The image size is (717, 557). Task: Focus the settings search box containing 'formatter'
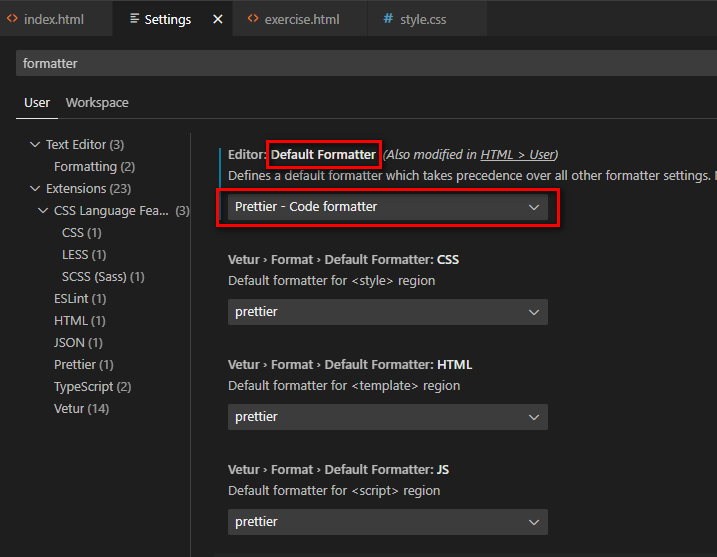coord(366,63)
